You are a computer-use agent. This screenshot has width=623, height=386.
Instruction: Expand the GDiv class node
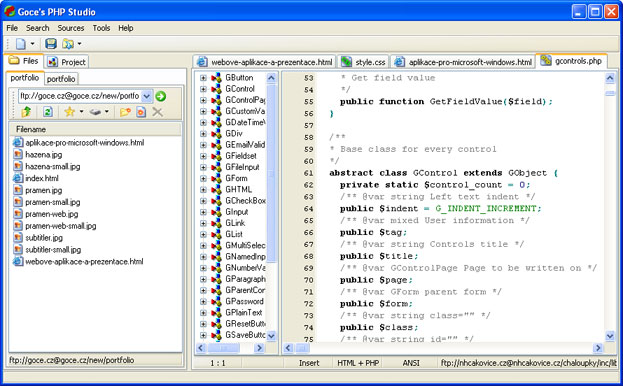click(x=203, y=134)
